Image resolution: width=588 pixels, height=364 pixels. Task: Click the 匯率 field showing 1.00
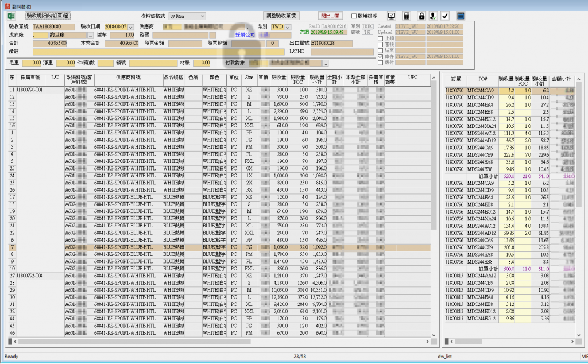[122, 35]
